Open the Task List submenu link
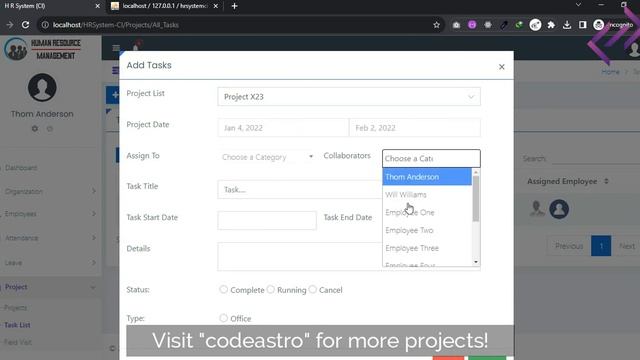Screen dimensions: 640x360 (17, 325)
